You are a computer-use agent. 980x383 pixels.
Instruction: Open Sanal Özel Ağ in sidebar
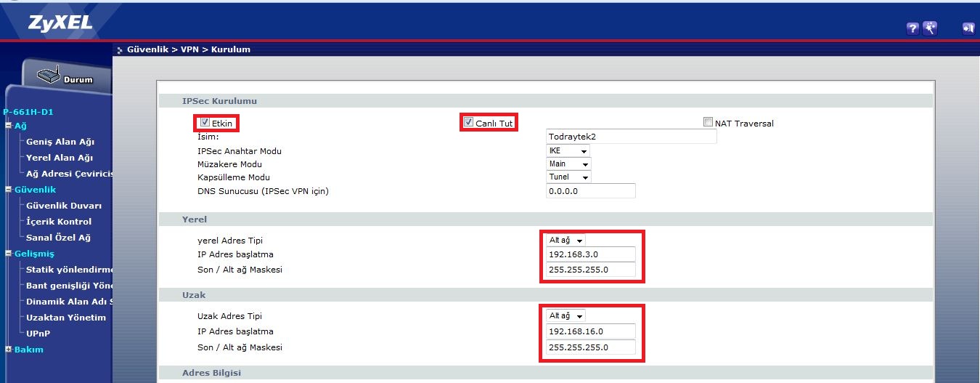(58, 238)
